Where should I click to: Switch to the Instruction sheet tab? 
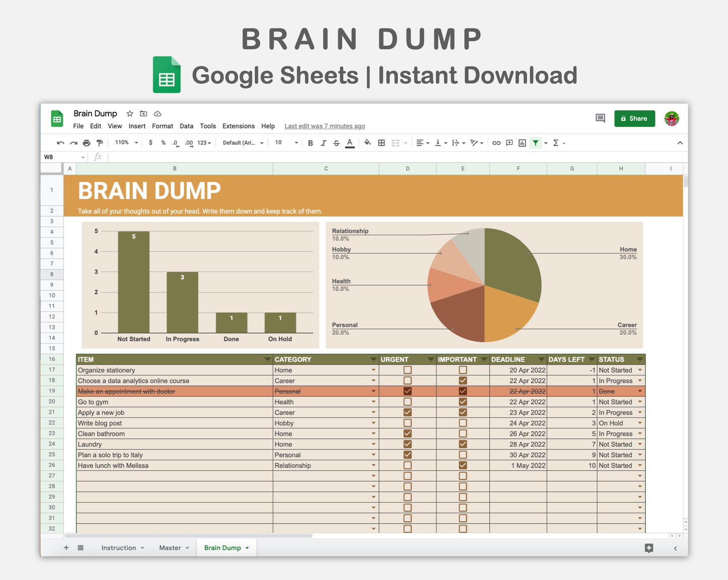[x=118, y=548]
